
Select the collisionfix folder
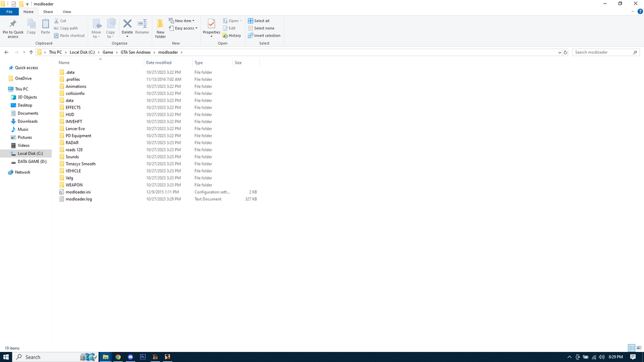pyautogui.click(x=75, y=94)
